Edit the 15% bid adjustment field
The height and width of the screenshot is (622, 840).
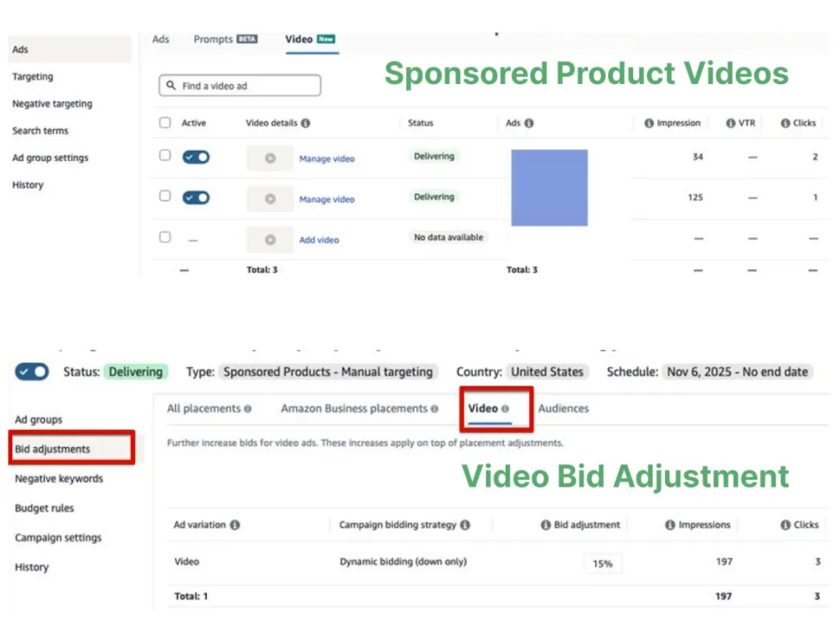pos(603,564)
